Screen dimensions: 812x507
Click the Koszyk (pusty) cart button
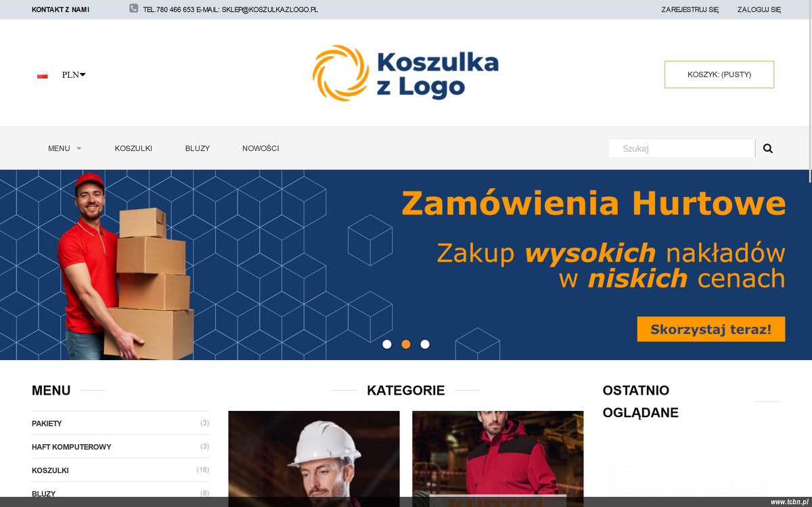click(719, 74)
